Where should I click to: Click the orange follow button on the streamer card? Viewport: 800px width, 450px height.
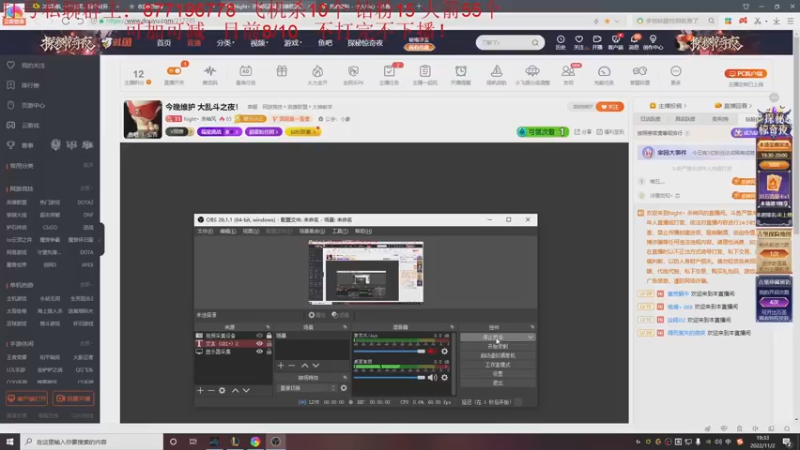[610, 107]
